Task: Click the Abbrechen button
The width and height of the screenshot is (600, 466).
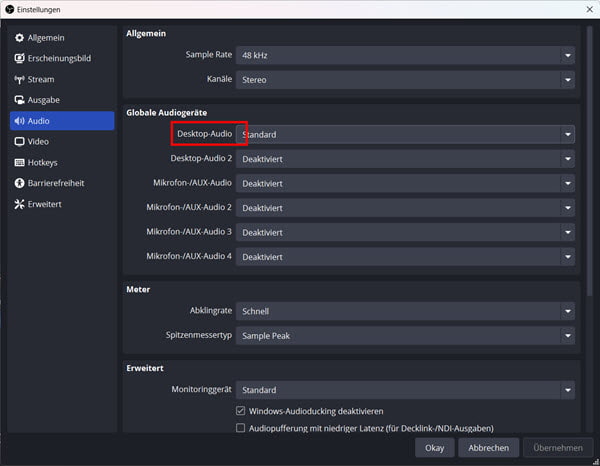Action: (488, 447)
